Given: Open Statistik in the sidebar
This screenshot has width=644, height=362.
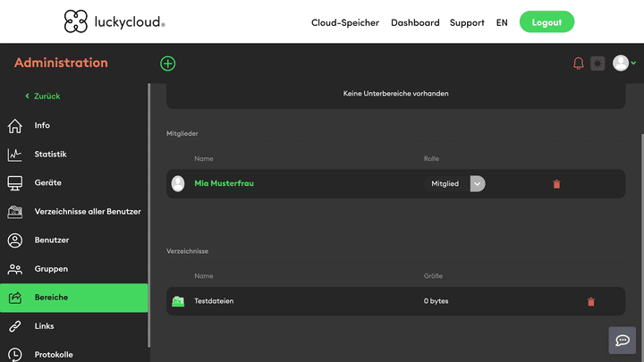Looking at the screenshot, I should 50,155.
